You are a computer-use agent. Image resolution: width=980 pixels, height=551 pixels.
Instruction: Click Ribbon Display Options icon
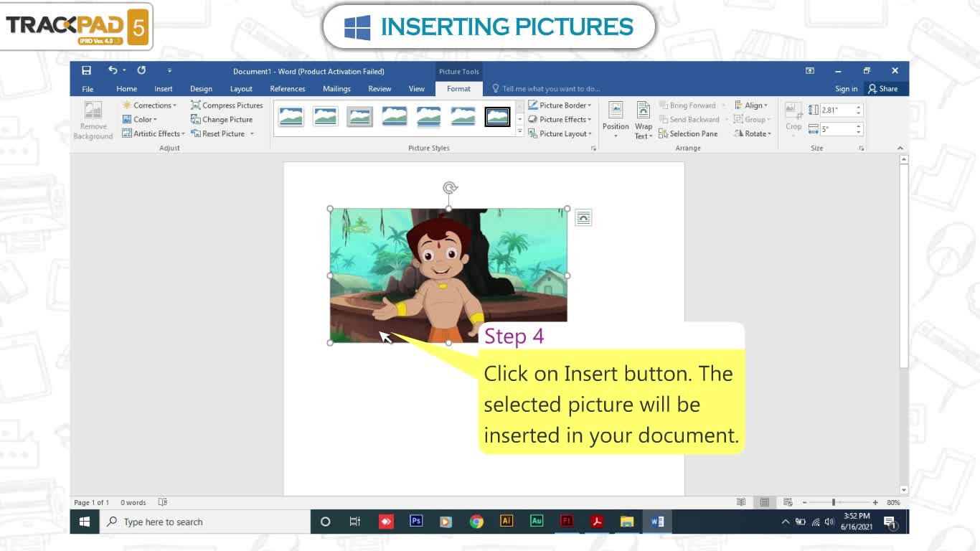click(x=810, y=70)
